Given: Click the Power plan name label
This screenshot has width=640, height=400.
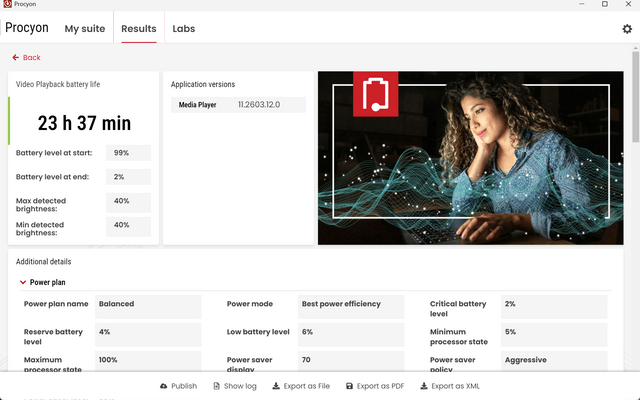Looking at the screenshot, I should (56, 304).
